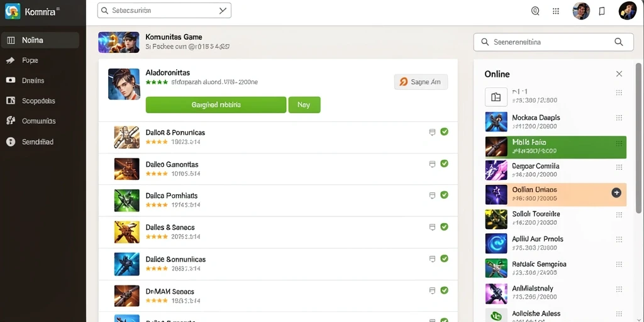Open the apps grid icon
This screenshot has height=322, width=644.
(x=556, y=11)
